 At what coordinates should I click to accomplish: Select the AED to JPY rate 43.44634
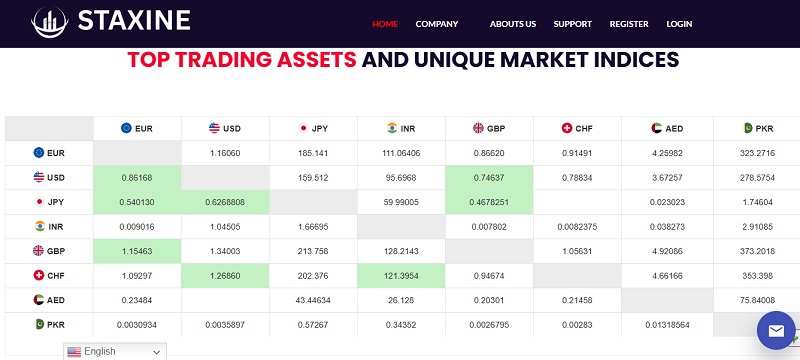point(313,300)
